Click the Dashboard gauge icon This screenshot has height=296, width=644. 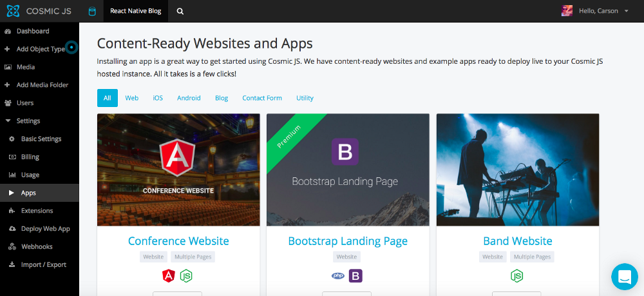[7, 31]
